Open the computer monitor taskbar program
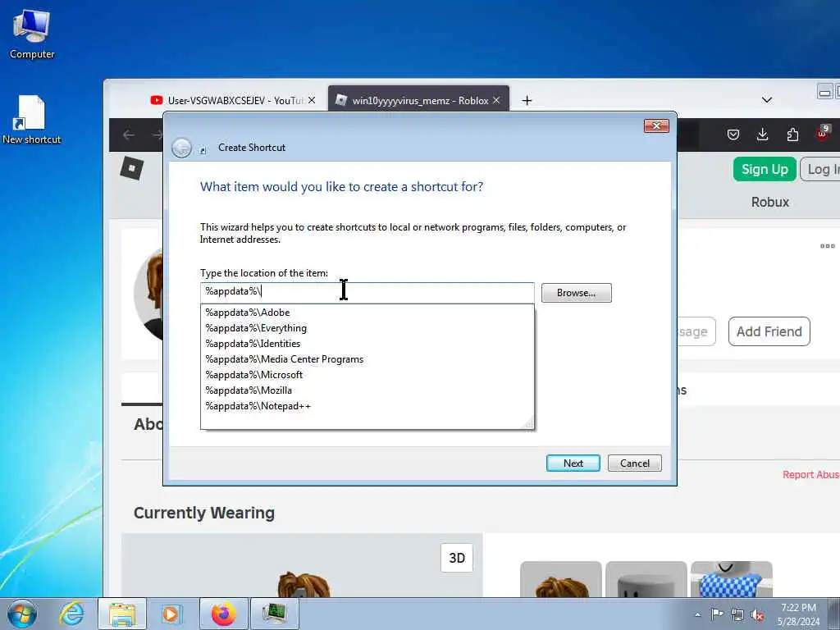 pos(275,614)
